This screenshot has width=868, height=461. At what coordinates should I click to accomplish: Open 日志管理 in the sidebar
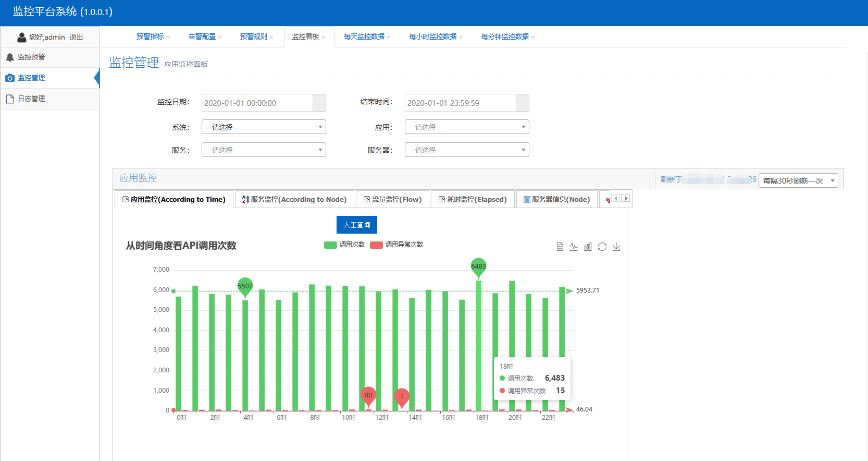31,99
